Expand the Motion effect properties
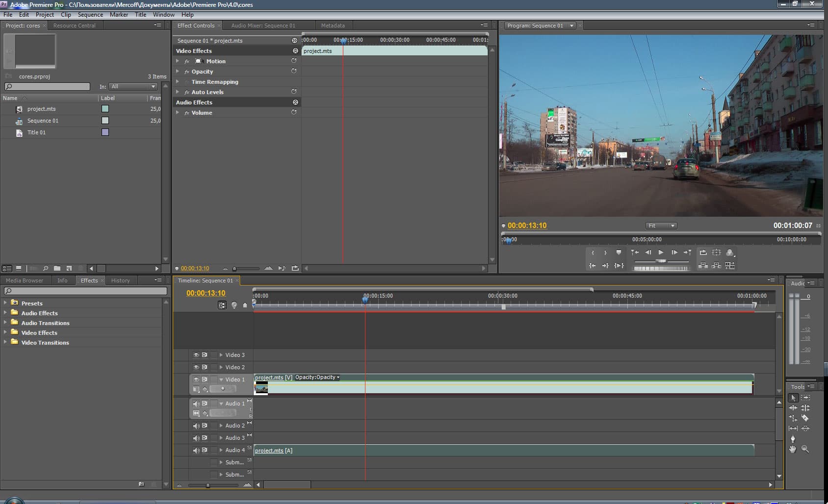Image resolution: width=828 pixels, height=504 pixels. click(x=178, y=61)
